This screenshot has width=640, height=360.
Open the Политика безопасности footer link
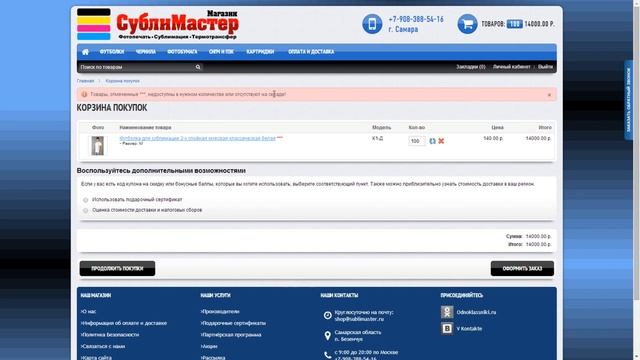110,335
